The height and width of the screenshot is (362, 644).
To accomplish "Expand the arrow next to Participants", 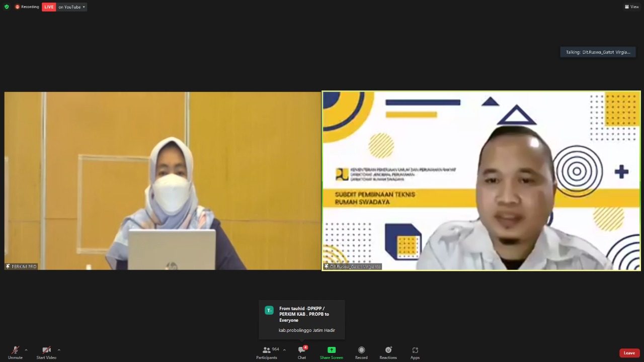I will (x=284, y=350).
